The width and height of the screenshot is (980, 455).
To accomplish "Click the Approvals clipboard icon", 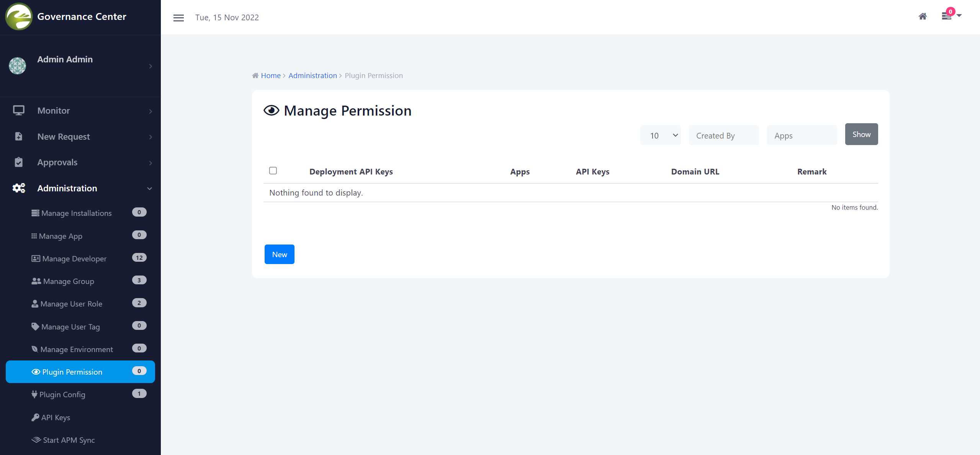I will click(x=18, y=162).
